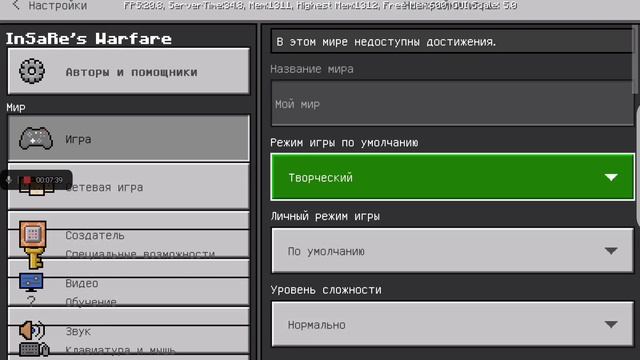640x360 pixels.
Task: Click the speaker icon for Звук
Action: 32,330
